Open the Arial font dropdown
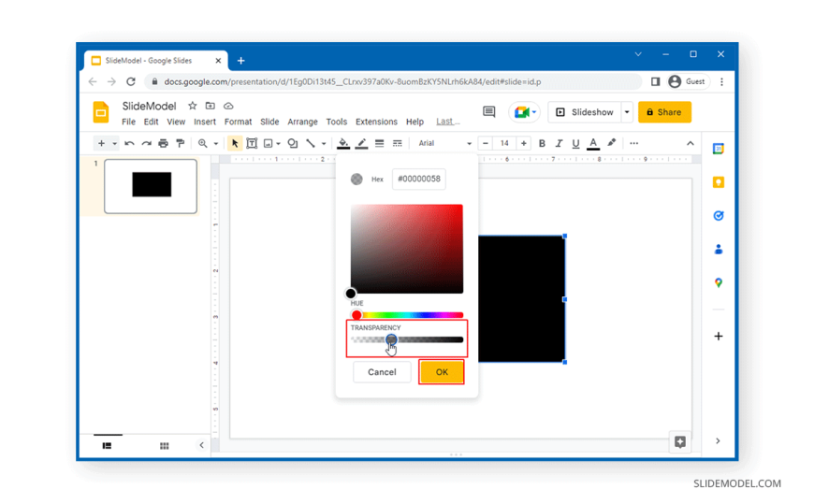 (445, 143)
